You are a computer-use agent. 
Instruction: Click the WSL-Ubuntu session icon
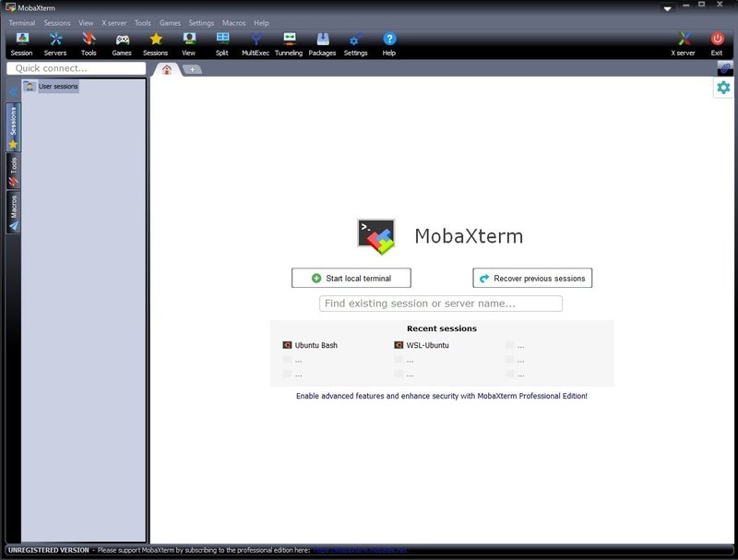[x=399, y=345]
